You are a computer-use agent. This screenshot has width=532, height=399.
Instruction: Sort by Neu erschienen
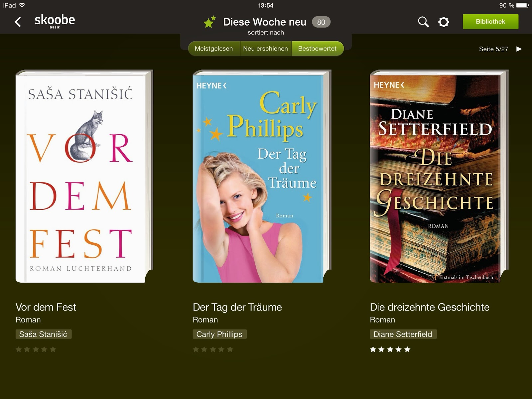pyautogui.click(x=266, y=49)
